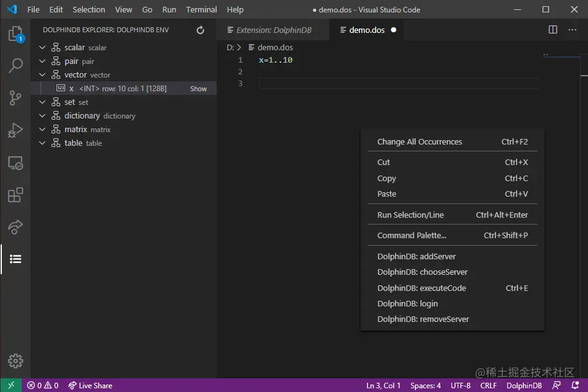Image resolution: width=588 pixels, height=392 pixels.
Task: Click Ln 3, Col 1 status item
Action: tap(383, 385)
